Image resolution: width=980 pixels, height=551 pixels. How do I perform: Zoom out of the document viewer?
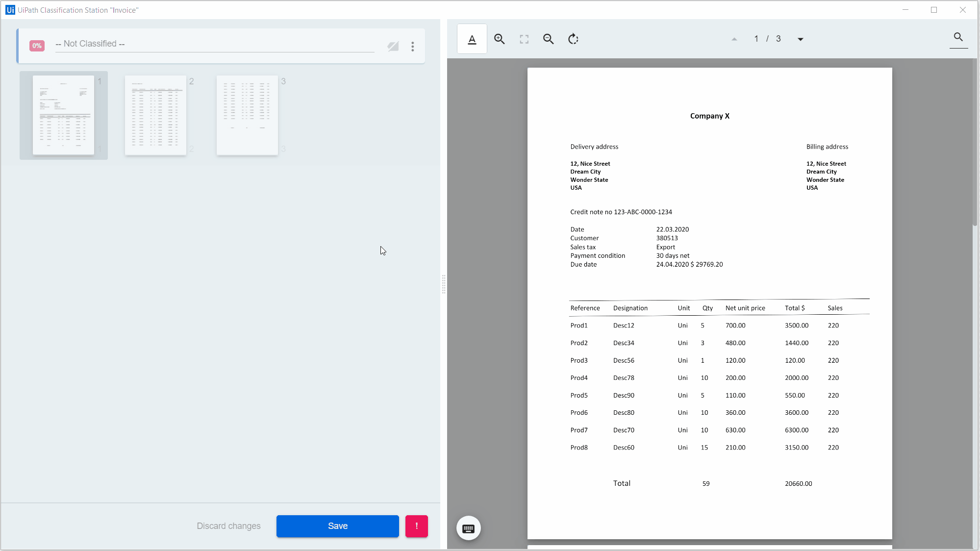coord(548,39)
